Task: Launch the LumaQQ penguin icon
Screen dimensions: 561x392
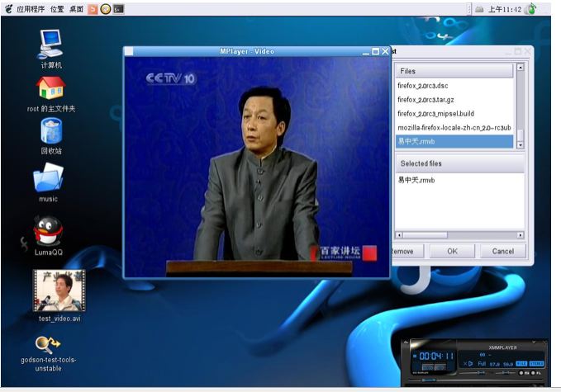Action: click(x=49, y=230)
